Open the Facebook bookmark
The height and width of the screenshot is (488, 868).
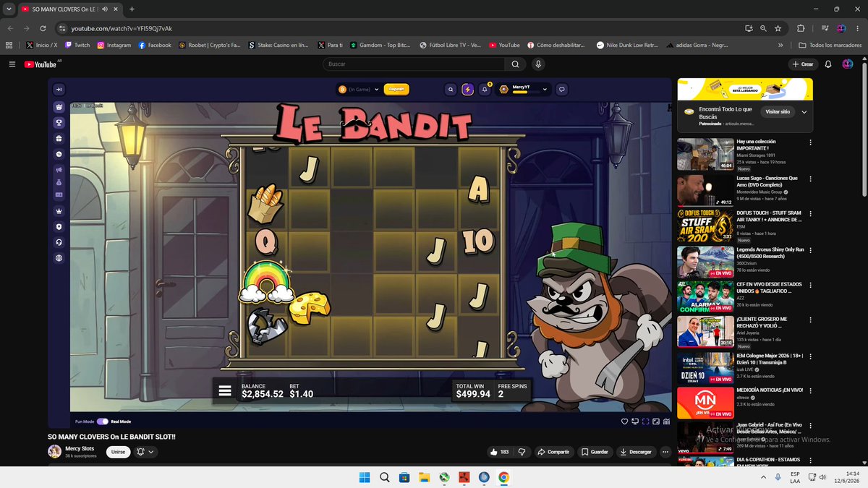[155, 45]
